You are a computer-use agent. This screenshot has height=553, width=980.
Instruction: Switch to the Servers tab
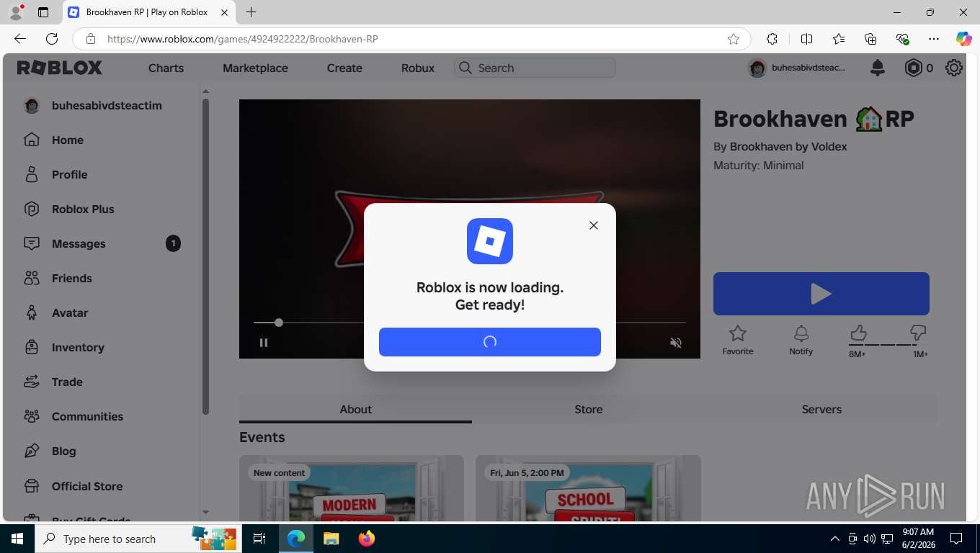(x=821, y=409)
